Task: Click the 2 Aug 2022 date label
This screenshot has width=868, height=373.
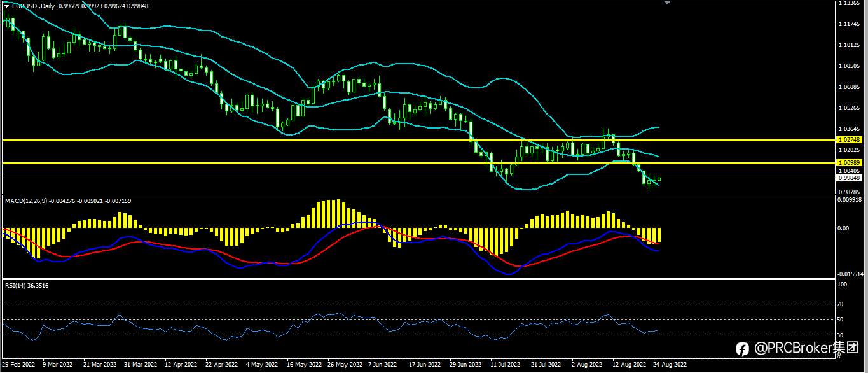Action: pos(586,365)
